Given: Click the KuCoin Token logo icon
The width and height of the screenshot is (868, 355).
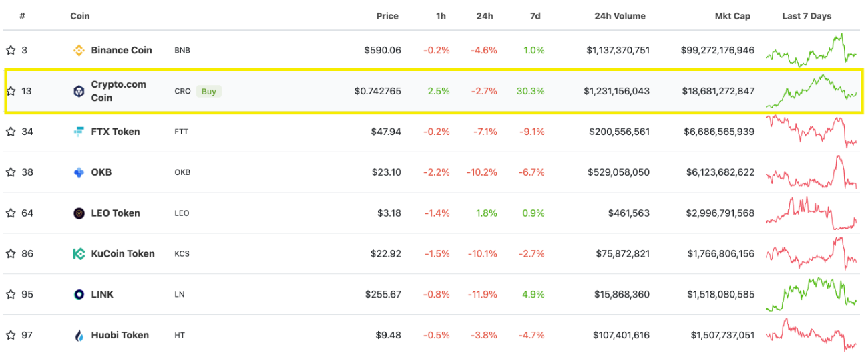Looking at the screenshot, I should (79, 254).
